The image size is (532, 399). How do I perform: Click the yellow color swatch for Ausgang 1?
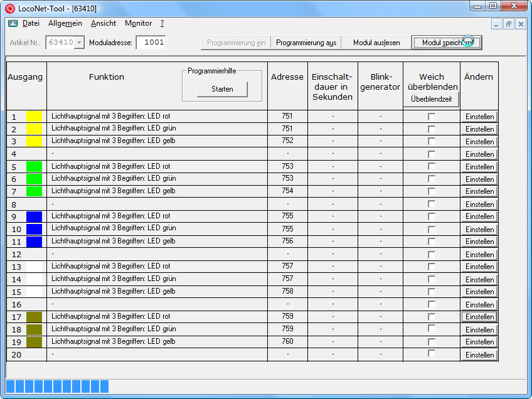(35, 117)
